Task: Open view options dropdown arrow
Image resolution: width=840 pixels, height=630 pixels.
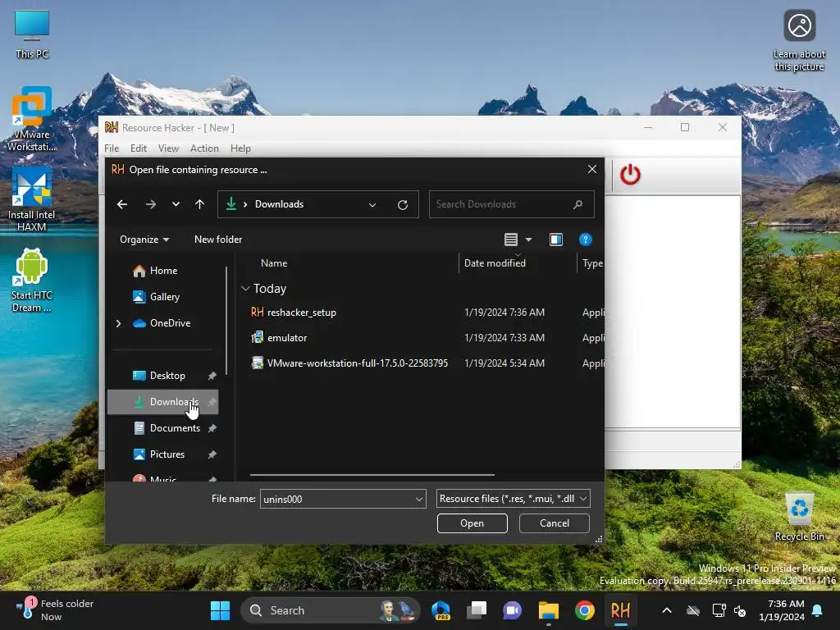Action: pos(529,240)
